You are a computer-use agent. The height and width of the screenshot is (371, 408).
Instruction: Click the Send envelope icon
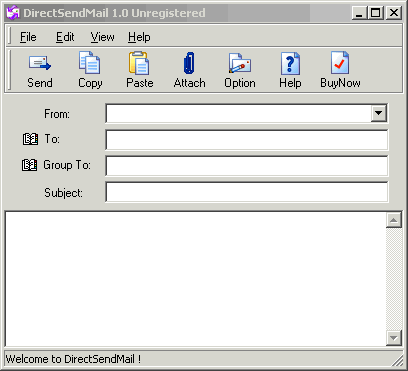[x=40, y=63]
